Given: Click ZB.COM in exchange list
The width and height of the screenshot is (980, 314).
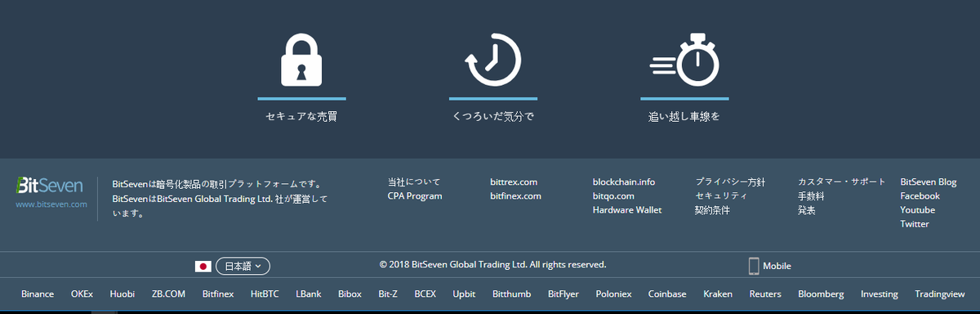Looking at the screenshot, I should [x=168, y=294].
